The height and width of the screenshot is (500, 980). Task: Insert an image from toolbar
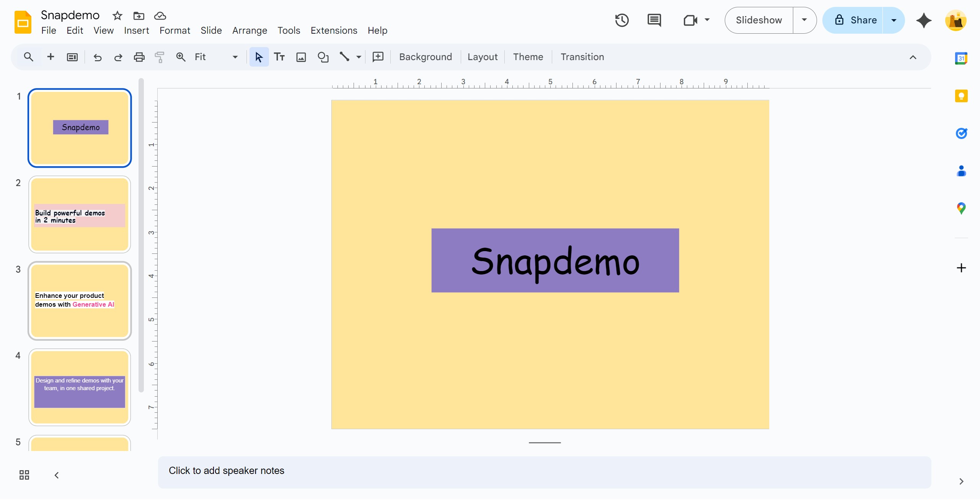[301, 57]
